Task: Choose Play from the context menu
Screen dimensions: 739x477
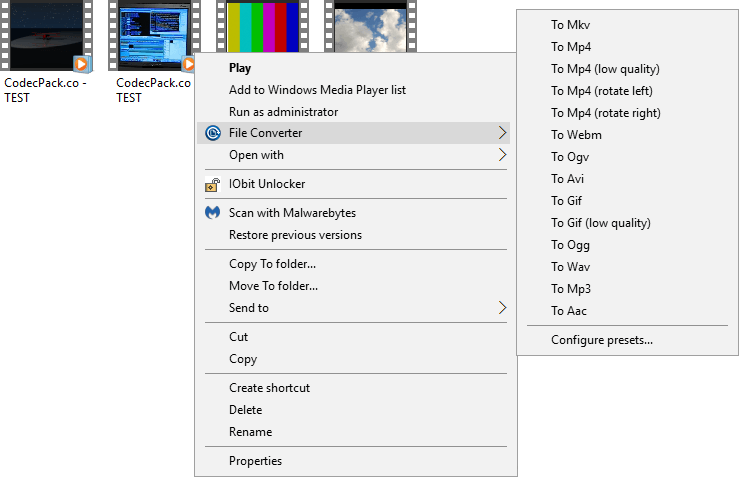Action: pyautogui.click(x=240, y=68)
